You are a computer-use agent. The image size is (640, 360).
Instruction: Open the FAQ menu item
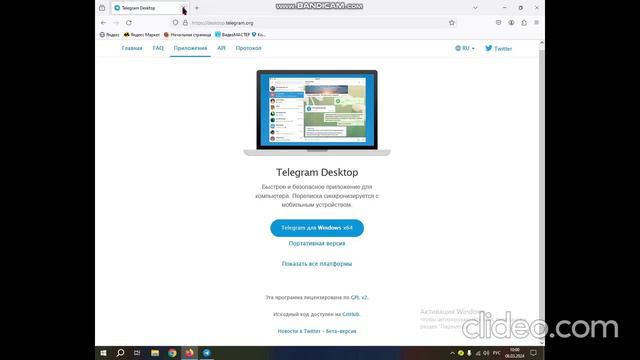tap(158, 48)
